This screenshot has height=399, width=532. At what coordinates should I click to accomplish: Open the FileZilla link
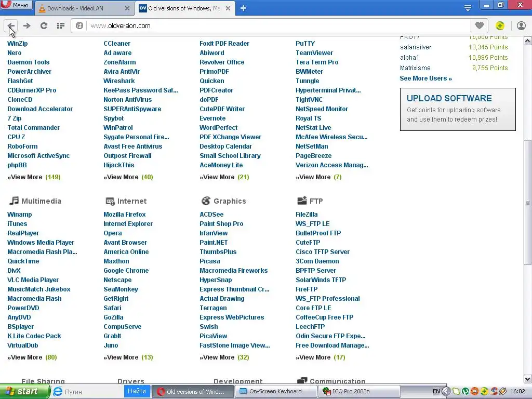(307, 215)
